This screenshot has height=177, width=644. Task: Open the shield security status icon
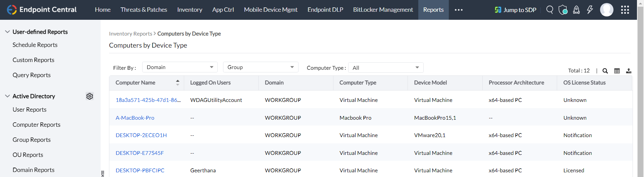point(563,10)
